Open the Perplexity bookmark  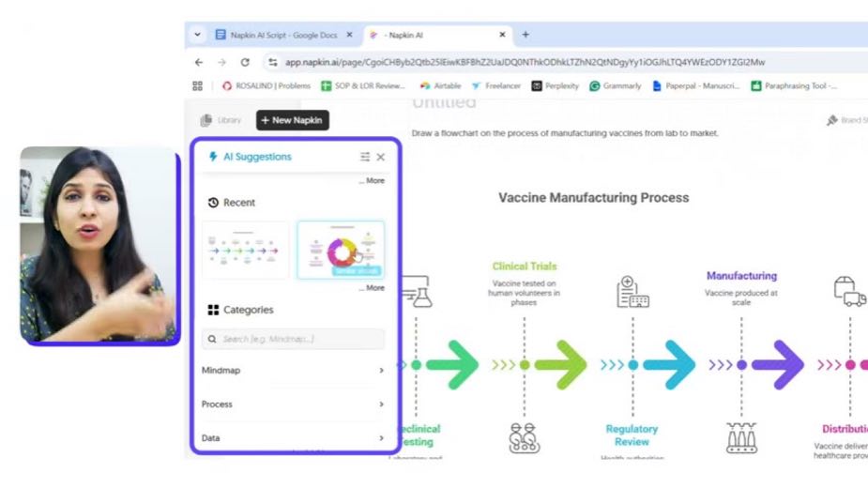tap(556, 85)
